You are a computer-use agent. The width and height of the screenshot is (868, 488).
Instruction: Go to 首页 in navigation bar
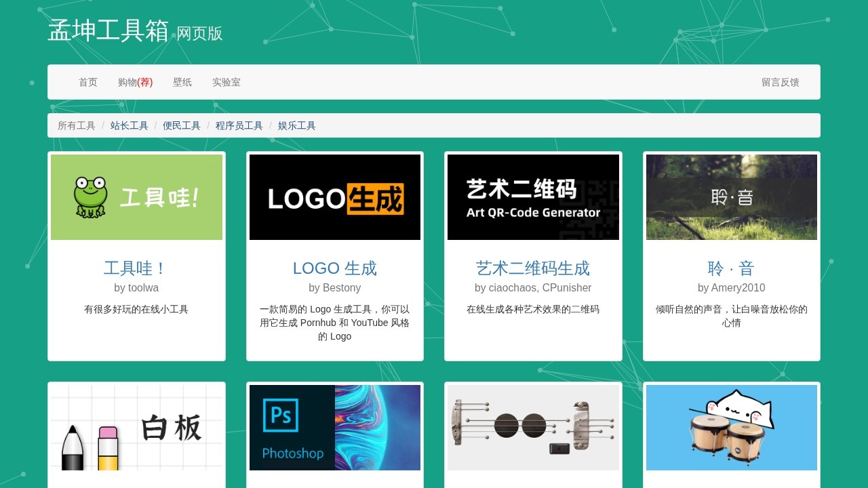point(88,82)
